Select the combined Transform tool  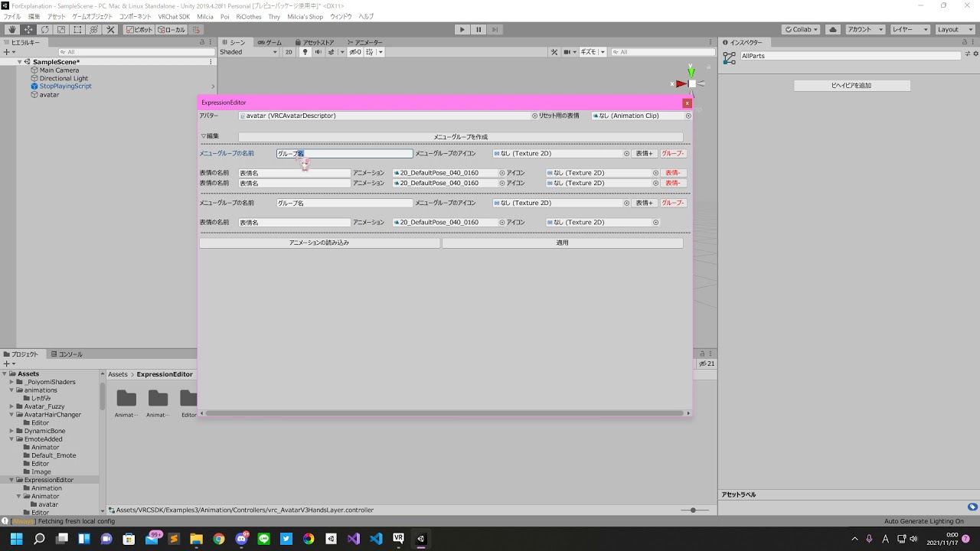pos(94,30)
